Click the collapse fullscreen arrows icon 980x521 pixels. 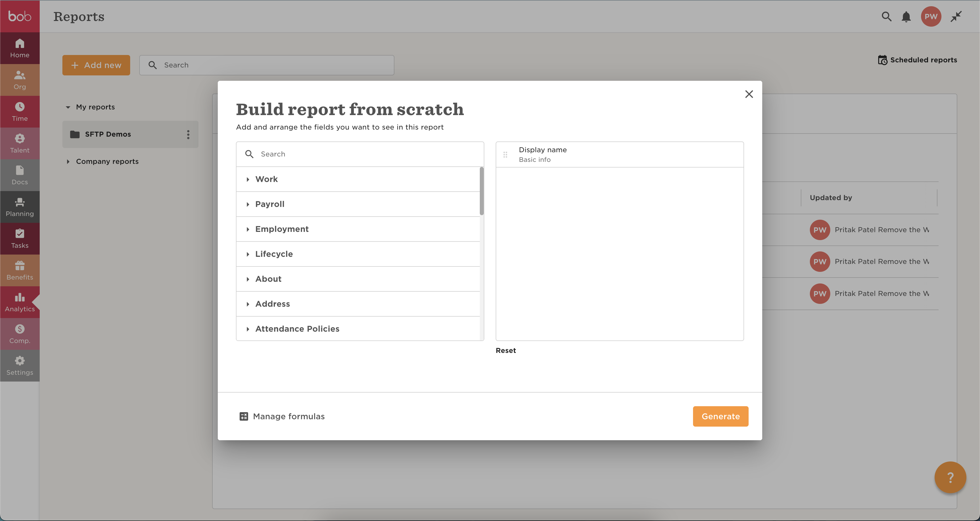coord(956,17)
